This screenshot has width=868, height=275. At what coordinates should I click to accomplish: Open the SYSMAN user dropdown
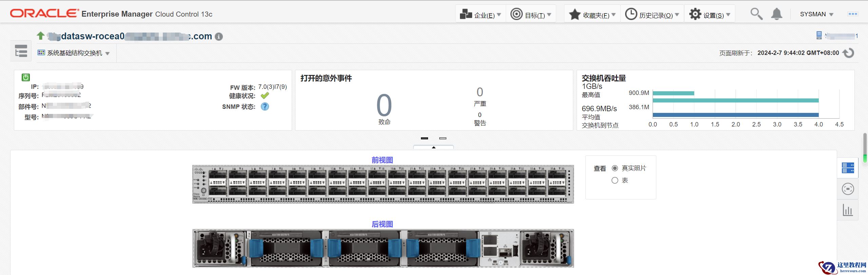click(816, 14)
